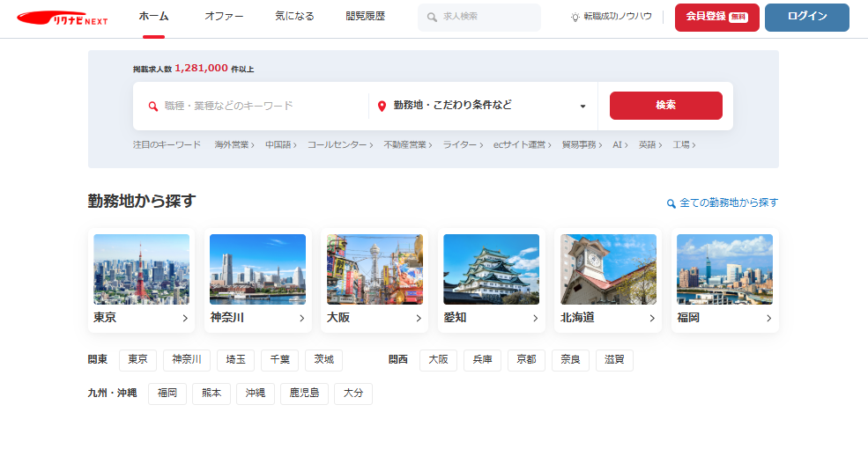Click the lightbulb icon beside 転職成功ノウハウ
Screen dimensions: 868x449
click(575, 17)
